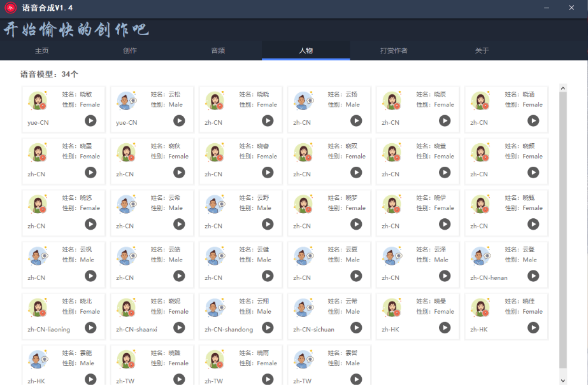The width and height of the screenshot is (588, 385).
Task: Preview the 晓墨 female voice
Action: coord(90,172)
